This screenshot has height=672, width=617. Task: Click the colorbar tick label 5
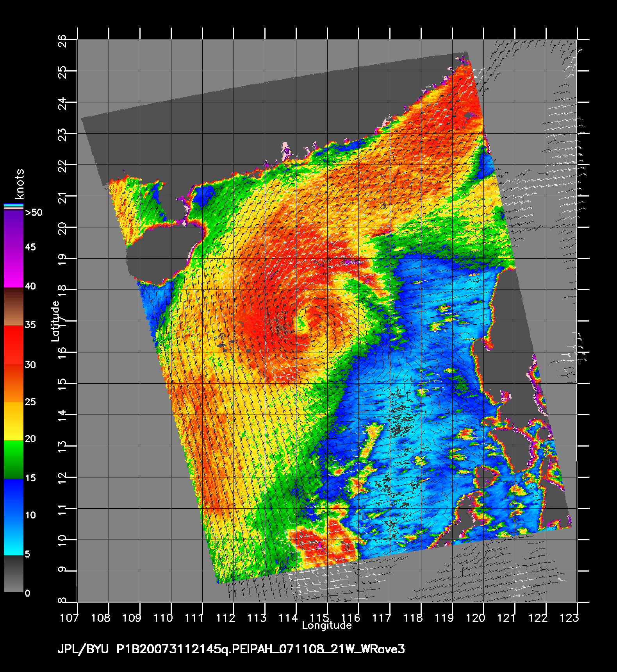point(27,554)
